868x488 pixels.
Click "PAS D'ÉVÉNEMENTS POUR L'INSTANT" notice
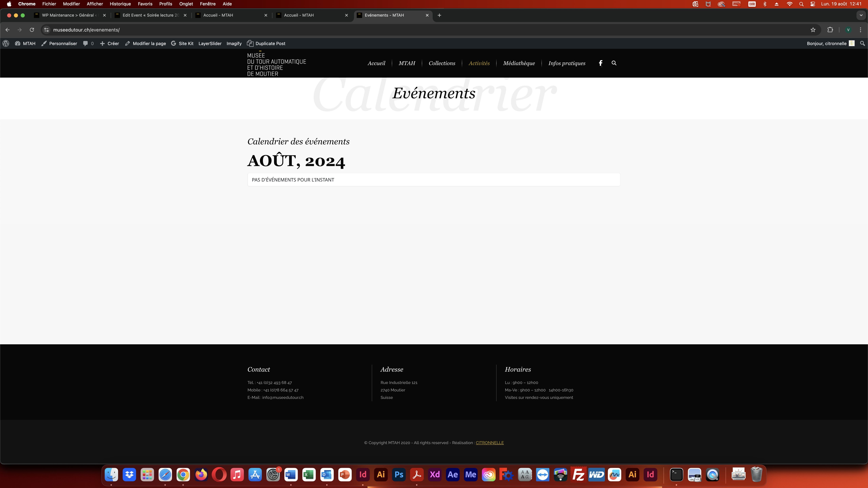point(434,180)
